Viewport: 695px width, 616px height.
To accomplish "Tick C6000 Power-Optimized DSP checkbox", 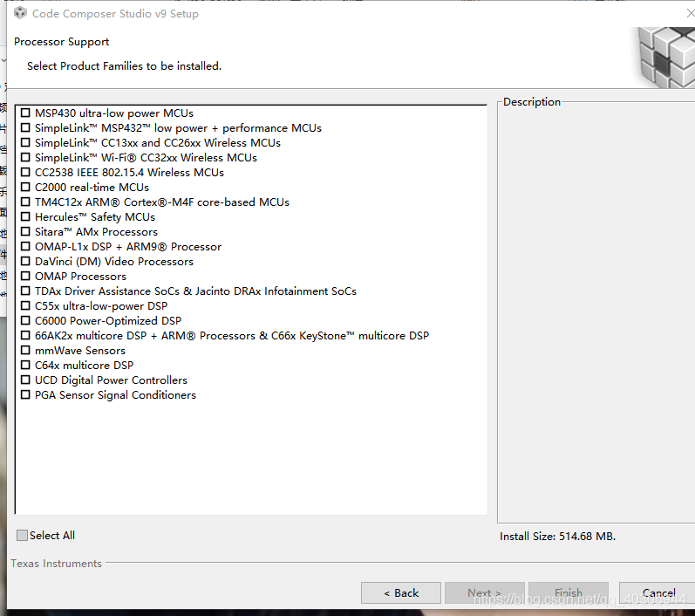I will pyautogui.click(x=25, y=320).
